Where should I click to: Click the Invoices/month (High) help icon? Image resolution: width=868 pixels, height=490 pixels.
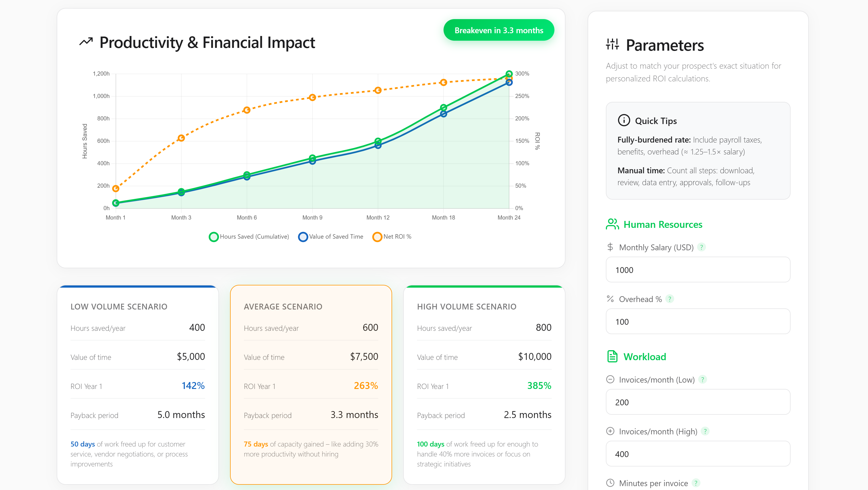pos(705,431)
